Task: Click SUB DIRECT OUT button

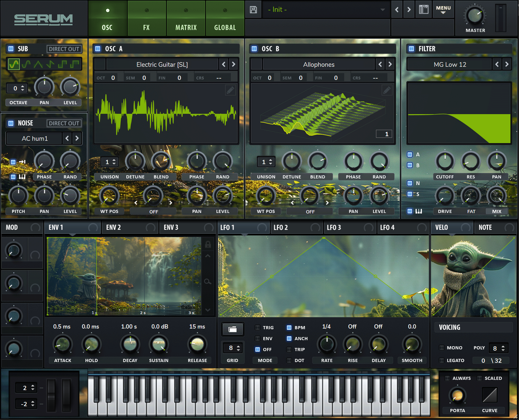Action: tap(64, 49)
